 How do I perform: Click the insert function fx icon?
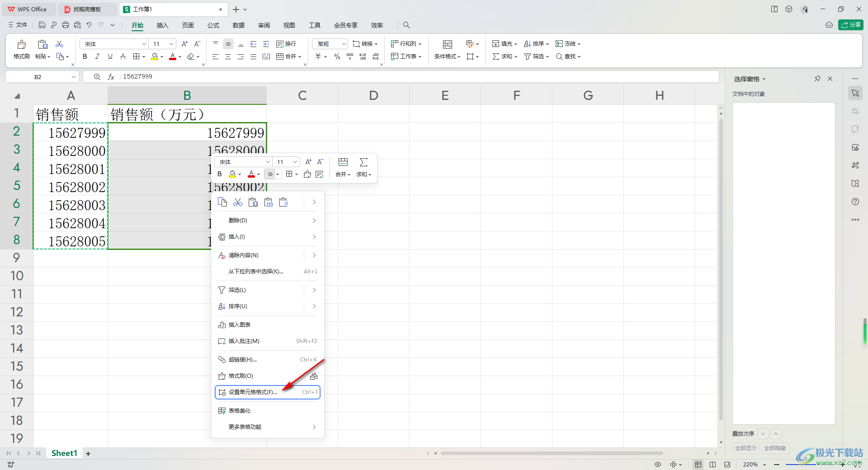point(111,77)
